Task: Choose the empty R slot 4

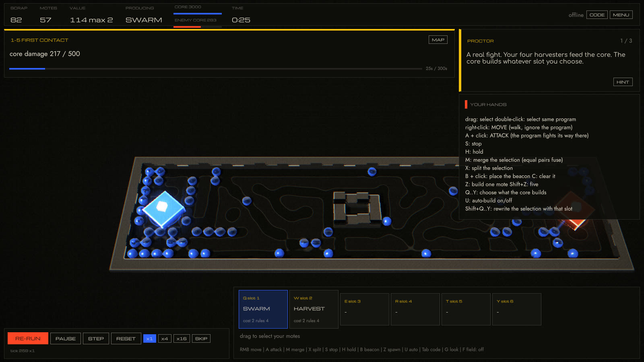Action: point(415,309)
